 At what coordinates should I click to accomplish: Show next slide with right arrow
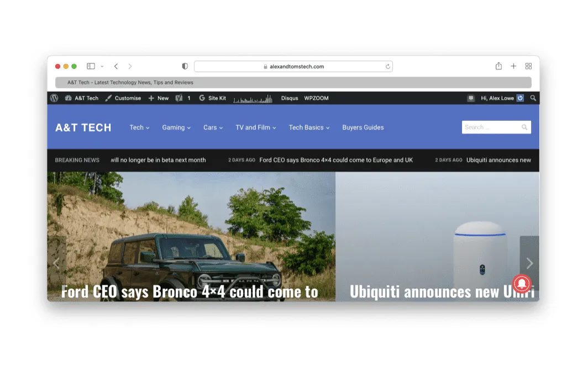click(529, 263)
